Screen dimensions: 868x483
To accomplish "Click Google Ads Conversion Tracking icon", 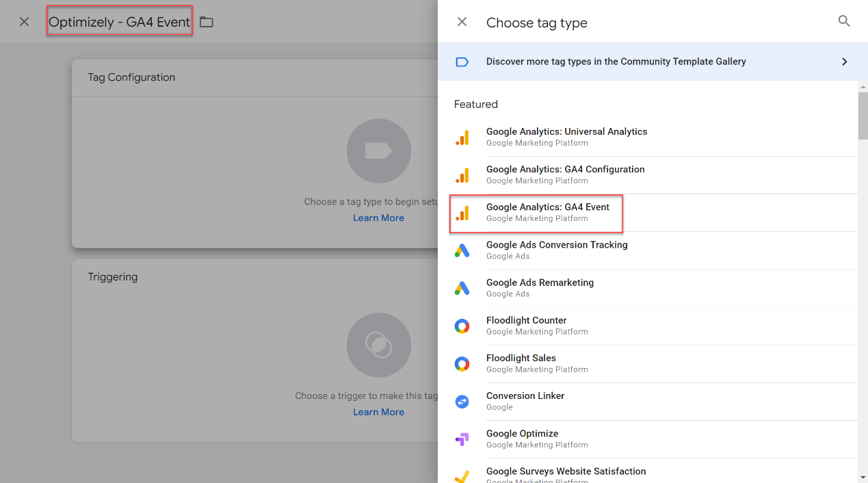I will (462, 250).
